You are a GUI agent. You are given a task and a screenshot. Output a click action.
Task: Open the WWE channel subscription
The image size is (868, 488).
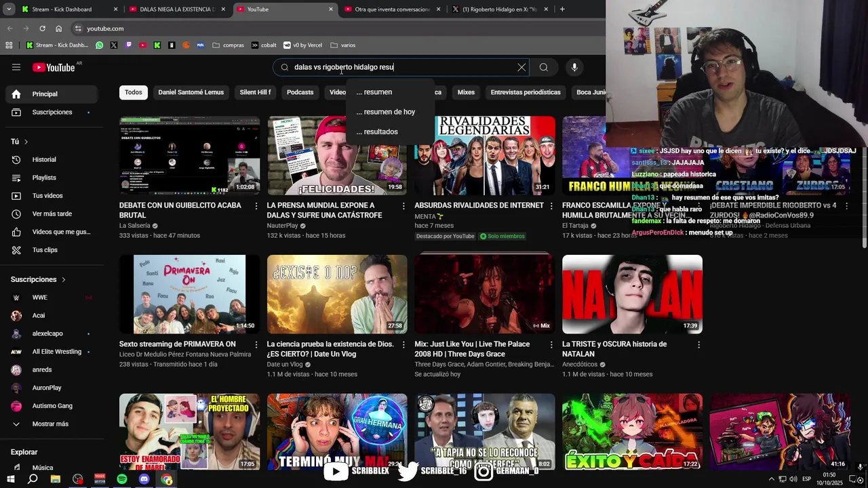pos(53,298)
